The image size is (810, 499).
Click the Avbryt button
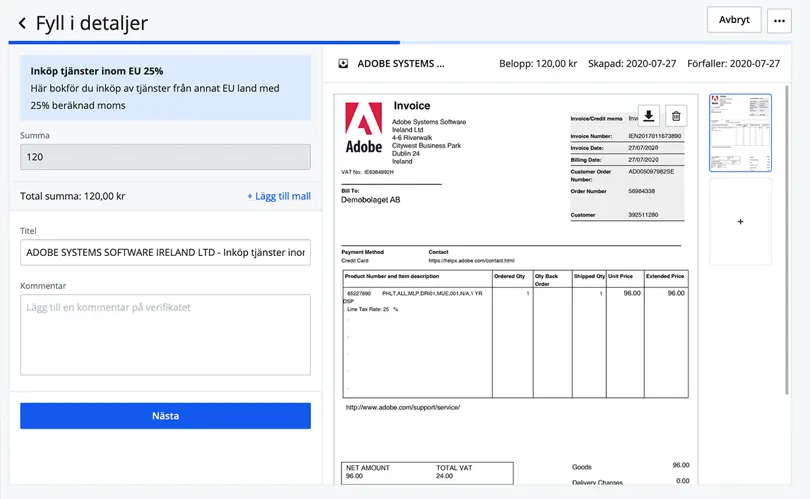click(x=734, y=20)
